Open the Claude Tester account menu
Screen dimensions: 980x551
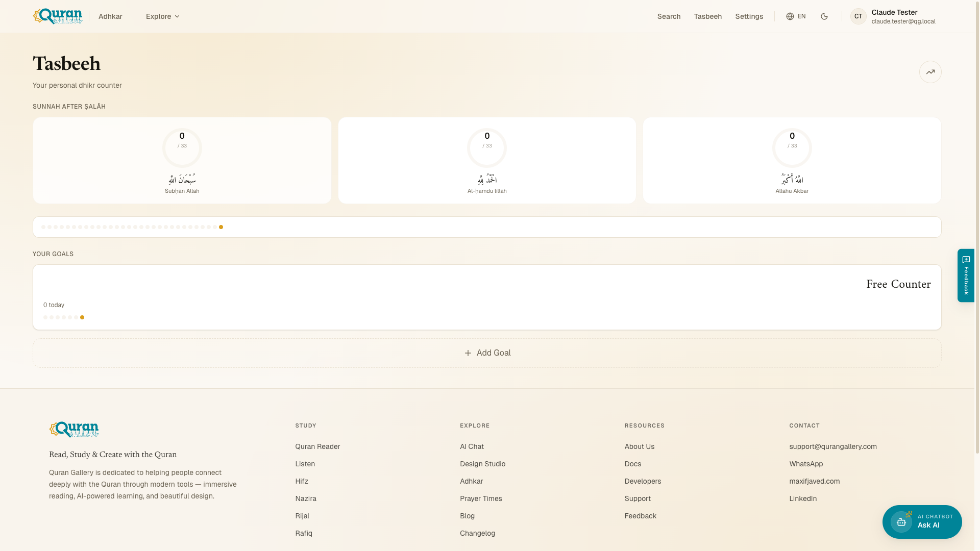pyautogui.click(x=893, y=16)
